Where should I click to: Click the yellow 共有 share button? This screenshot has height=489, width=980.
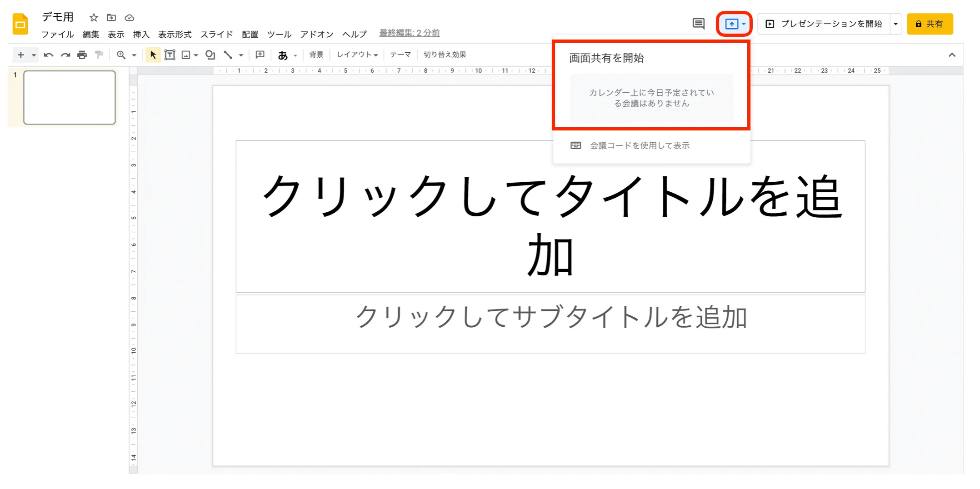[930, 24]
